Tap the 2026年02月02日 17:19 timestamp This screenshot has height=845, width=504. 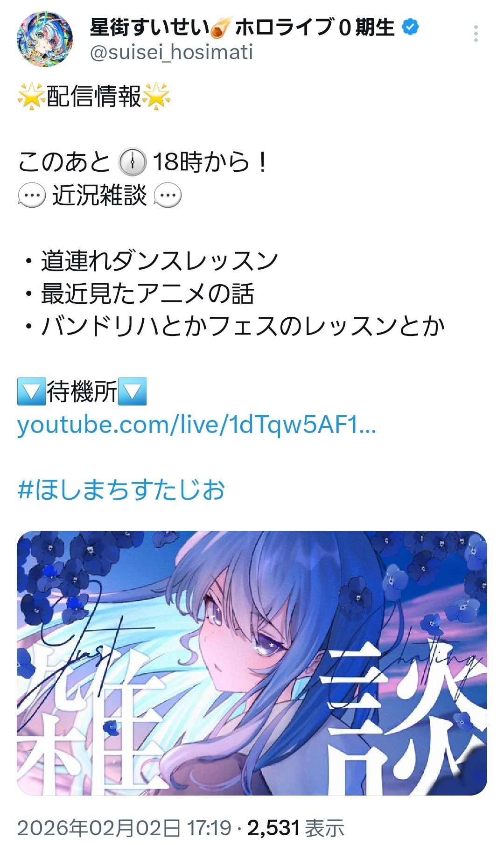[124, 828]
